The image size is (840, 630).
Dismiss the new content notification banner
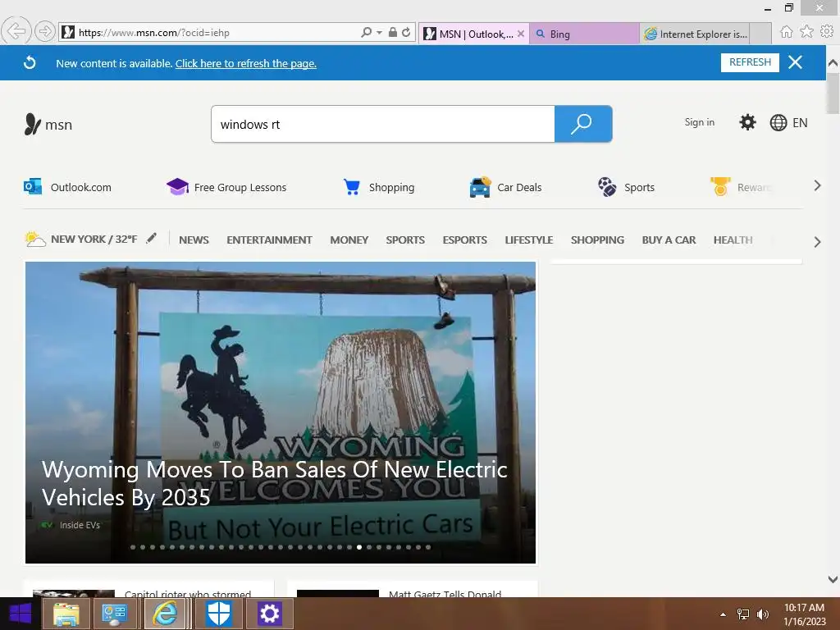[x=796, y=62]
